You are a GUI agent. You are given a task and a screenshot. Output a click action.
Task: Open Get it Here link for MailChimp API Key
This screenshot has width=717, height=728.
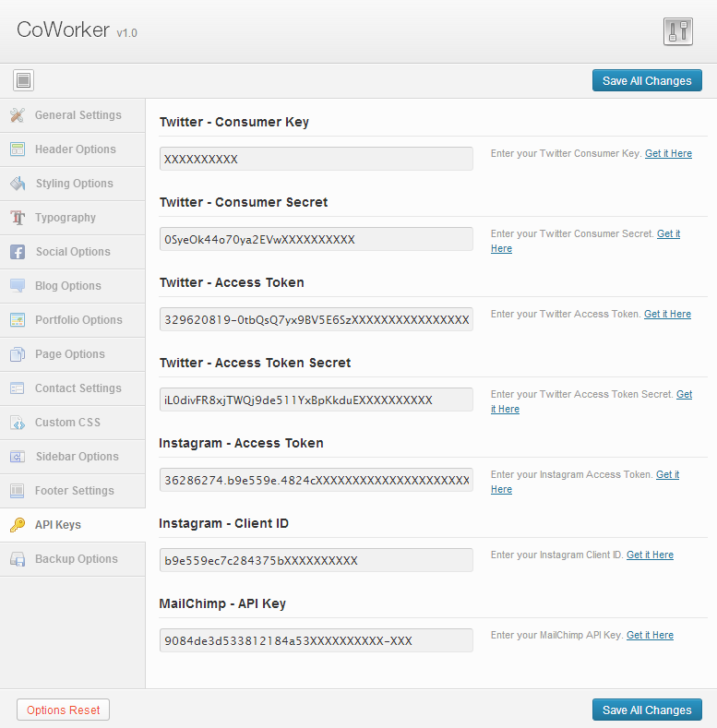(x=650, y=636)
